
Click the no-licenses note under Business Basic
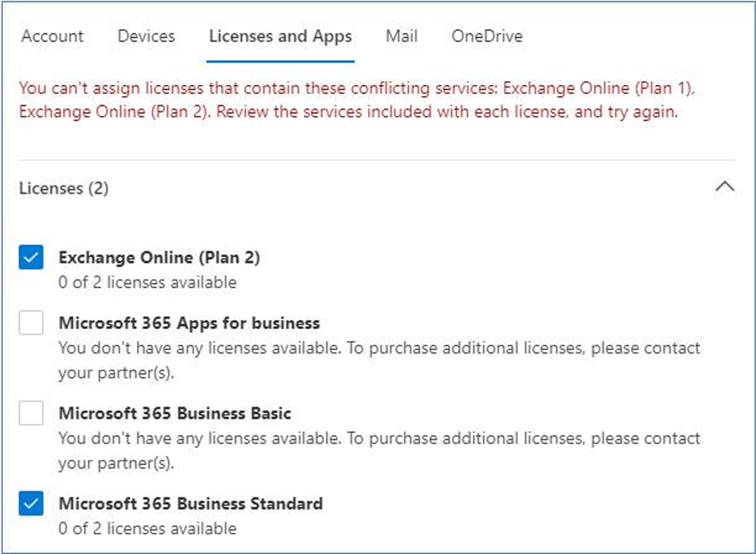point(379,450)
